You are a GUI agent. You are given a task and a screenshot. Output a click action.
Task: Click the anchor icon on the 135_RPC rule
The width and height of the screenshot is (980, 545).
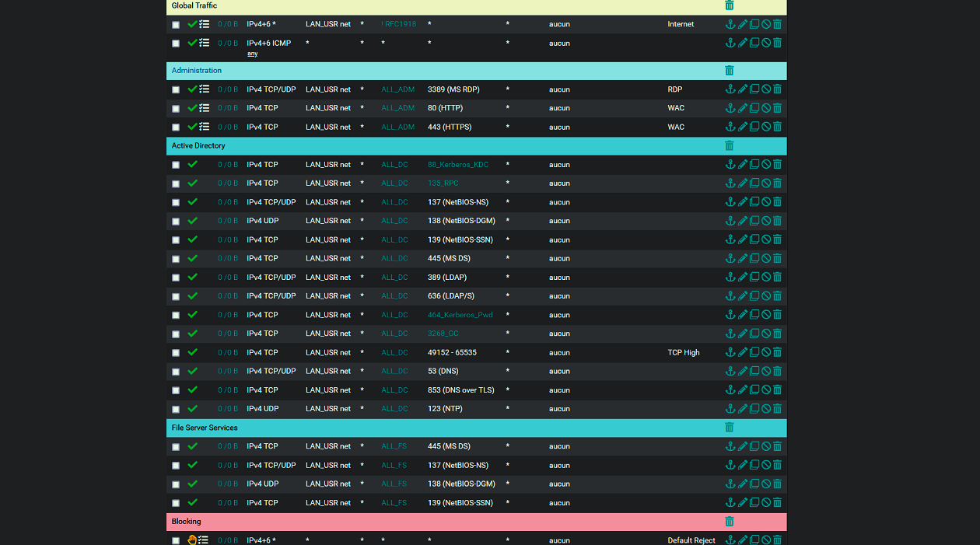[x=730, y=183]
